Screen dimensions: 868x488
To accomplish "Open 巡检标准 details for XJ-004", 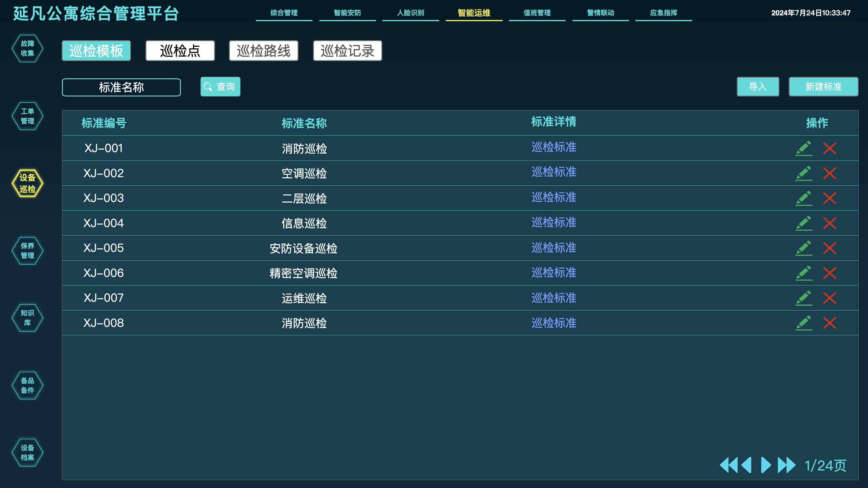I will (554, 223).
